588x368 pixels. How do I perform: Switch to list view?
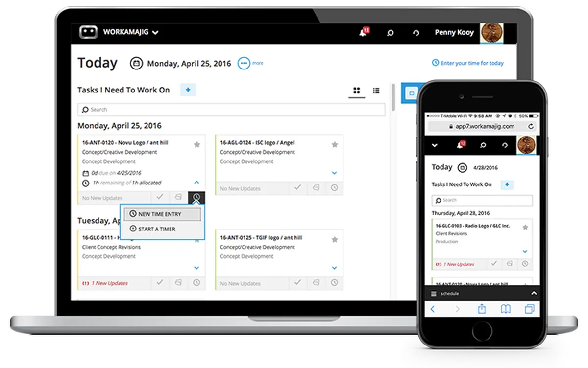click(376, 91)
